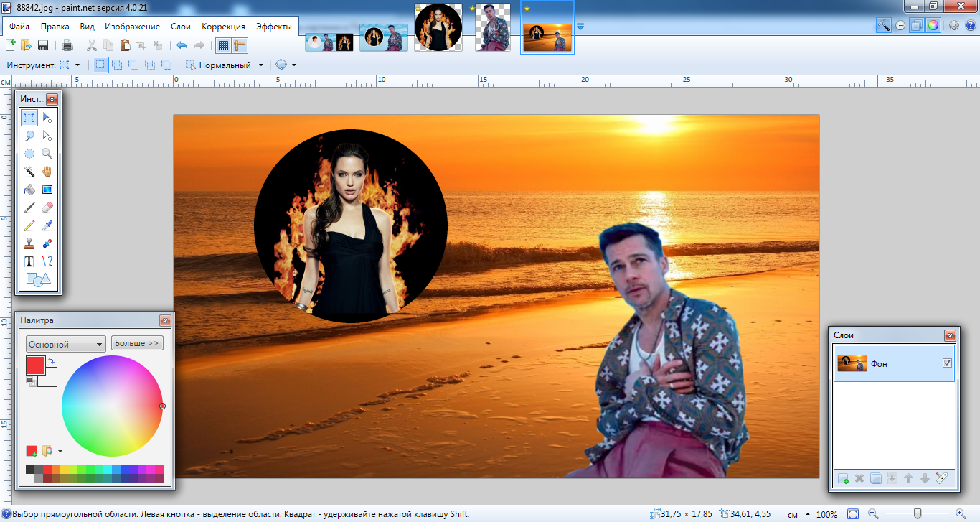Viewport: 980px width, 522px height.
Task: Toggle rulers display
Action: [240, 45]
